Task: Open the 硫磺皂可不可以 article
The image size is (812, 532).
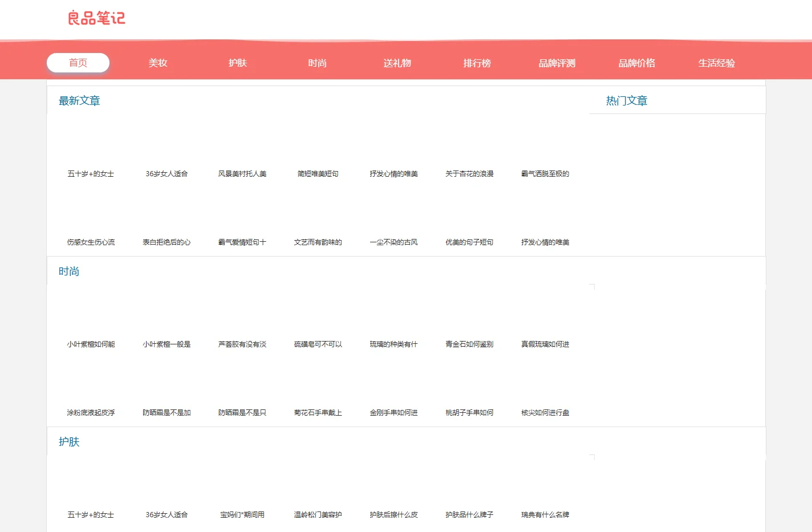Action: pos(318,344)
